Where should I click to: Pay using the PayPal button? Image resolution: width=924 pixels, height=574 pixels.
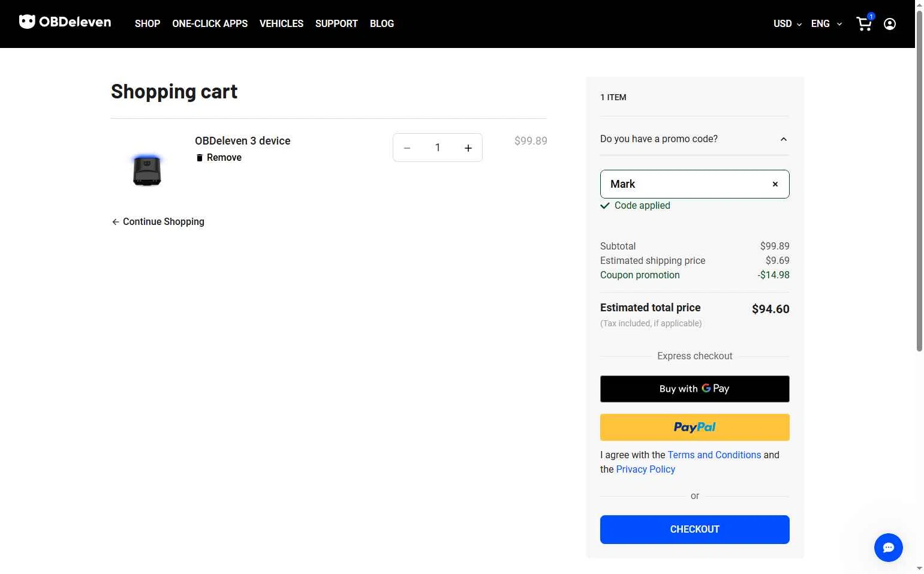(694, 427)
